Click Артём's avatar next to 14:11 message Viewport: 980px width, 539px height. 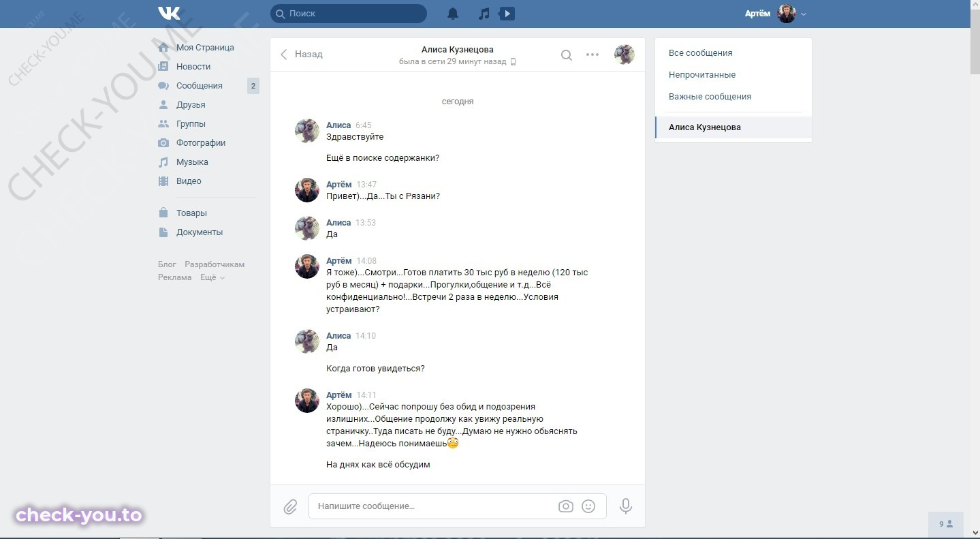click(307, 401)
